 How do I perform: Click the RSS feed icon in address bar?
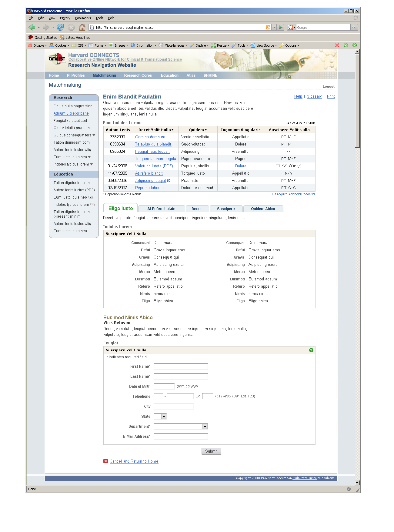[x=268, y=28]
